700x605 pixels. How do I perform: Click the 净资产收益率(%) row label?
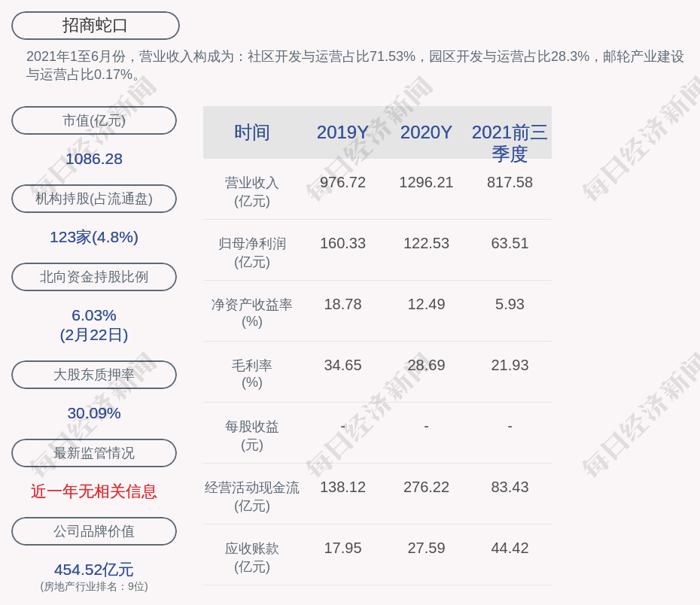tap(252, 313)
